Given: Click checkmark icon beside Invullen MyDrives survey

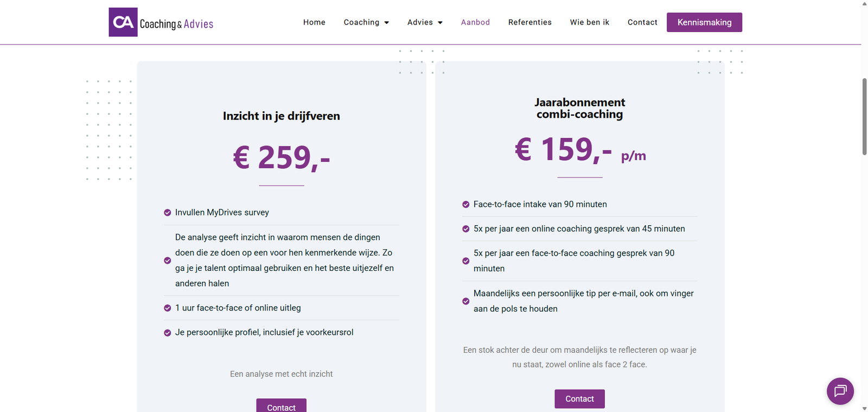Looking at the screenshot, I should point(168,213).
